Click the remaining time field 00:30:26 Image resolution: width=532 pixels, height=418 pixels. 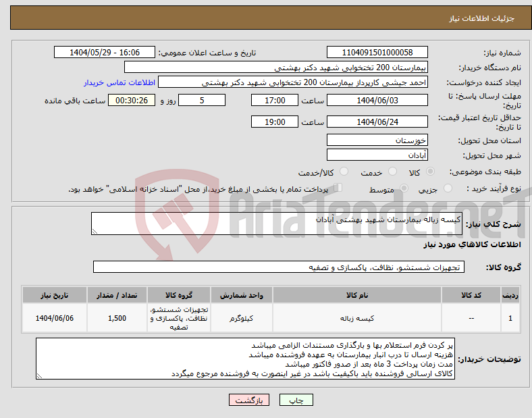132,100
